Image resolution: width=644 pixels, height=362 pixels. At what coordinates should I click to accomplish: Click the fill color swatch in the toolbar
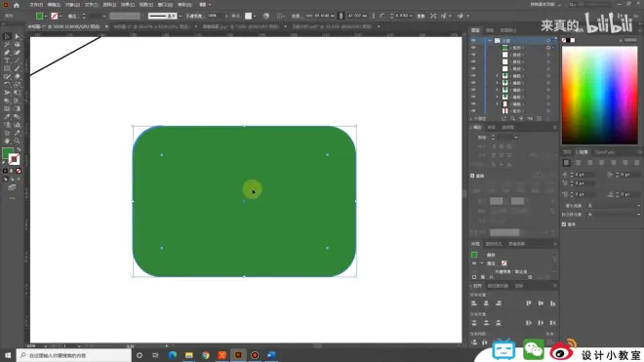(8, 153)
